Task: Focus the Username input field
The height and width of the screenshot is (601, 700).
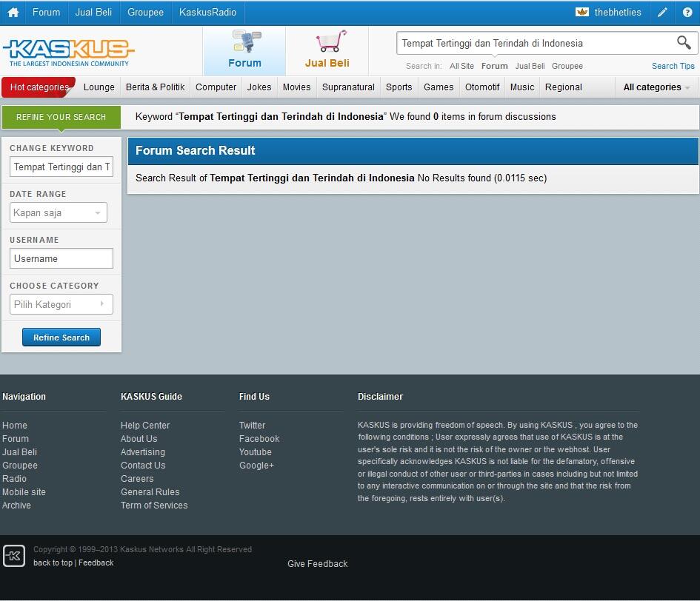Action: [61, 258]
